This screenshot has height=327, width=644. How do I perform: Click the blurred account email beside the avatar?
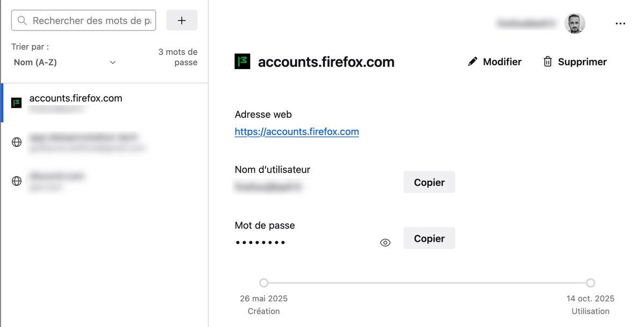(528, 24)
